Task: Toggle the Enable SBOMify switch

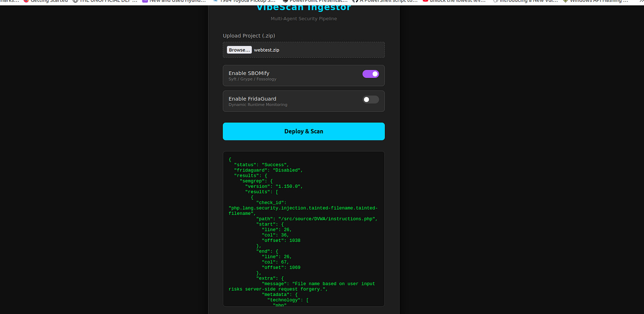Action: (x=371, y=74)
